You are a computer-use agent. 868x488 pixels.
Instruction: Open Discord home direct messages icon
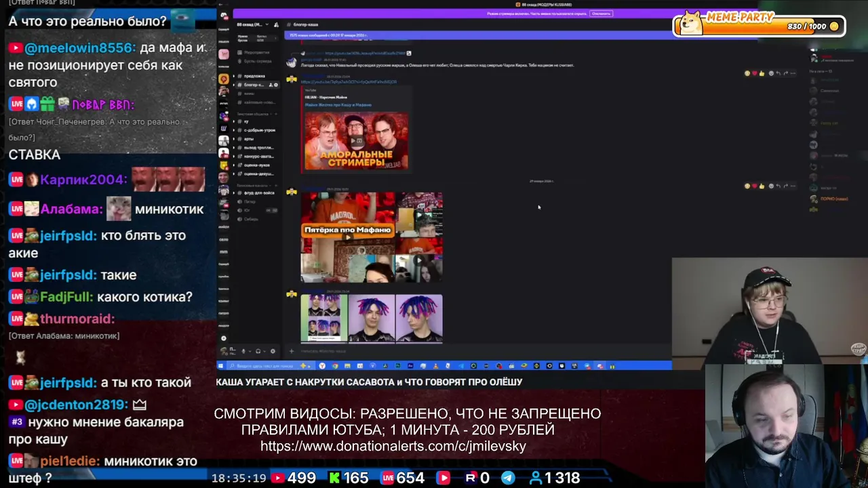[x=224, y=15]
